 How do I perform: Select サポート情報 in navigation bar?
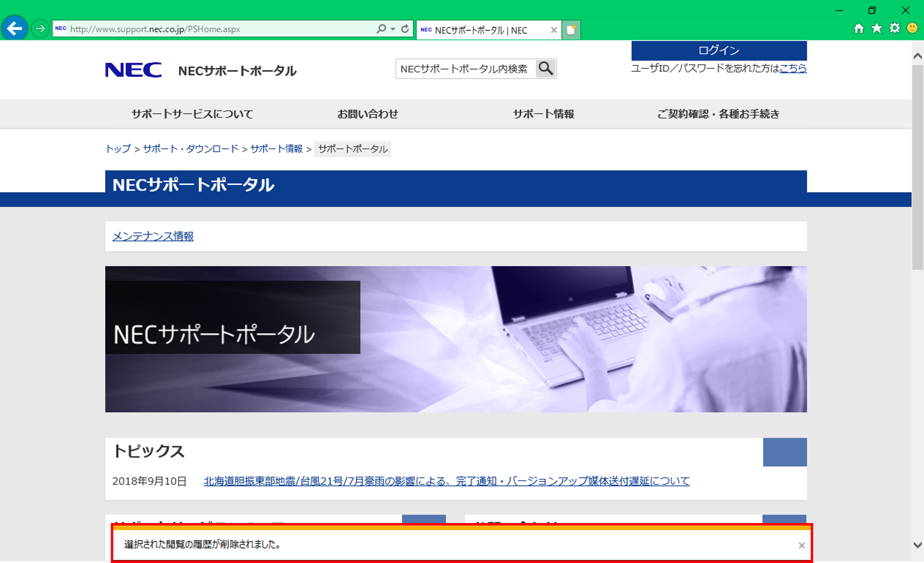(543, 114)
